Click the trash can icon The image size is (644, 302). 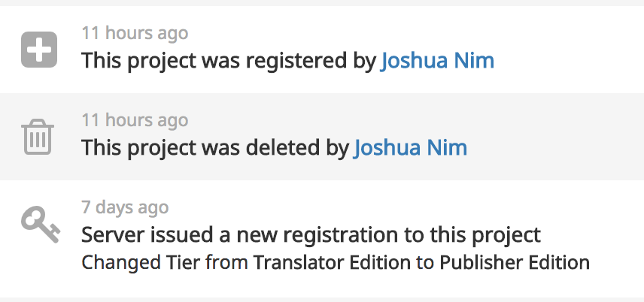[38, 137]
